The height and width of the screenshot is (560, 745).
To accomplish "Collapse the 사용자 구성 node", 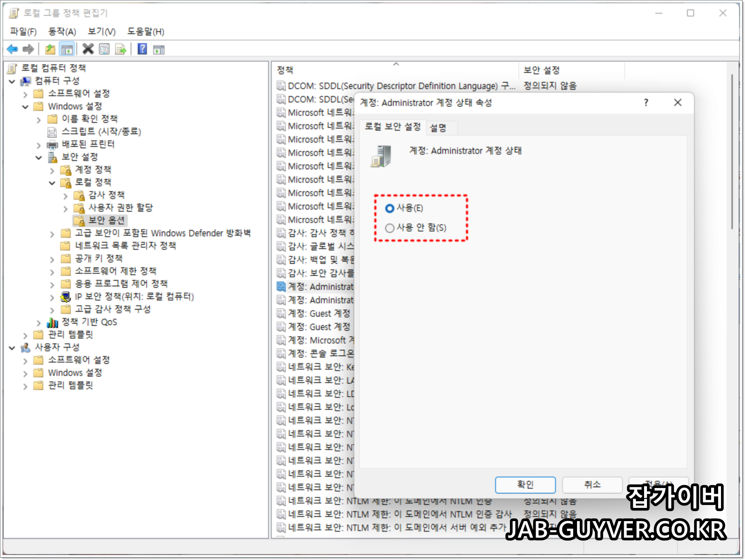I will (x=12, y=348).
